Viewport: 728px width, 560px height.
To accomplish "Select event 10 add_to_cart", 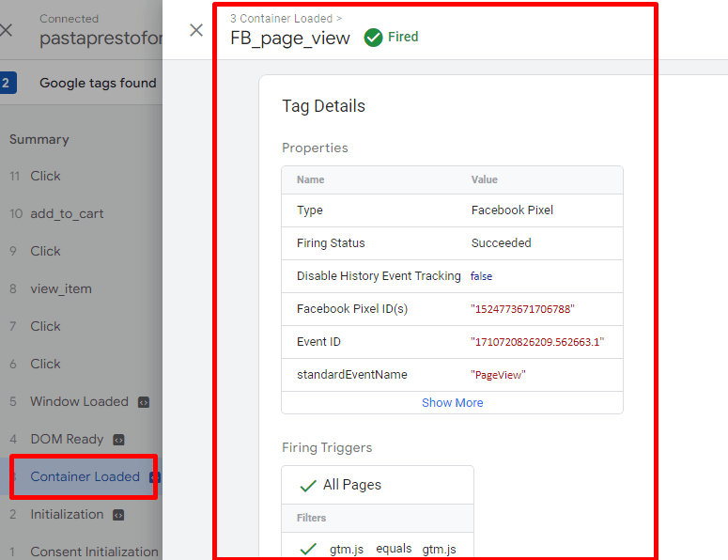I will (67, 213).
